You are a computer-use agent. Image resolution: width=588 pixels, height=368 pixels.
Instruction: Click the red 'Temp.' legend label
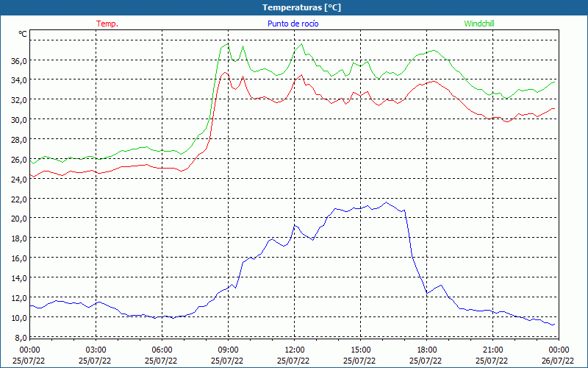[107, 24]
